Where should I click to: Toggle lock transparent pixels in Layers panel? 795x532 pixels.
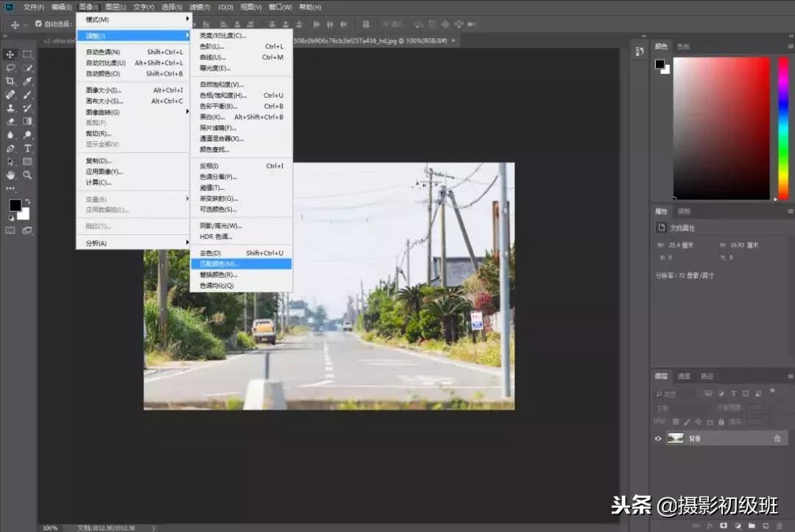(675, 422)
